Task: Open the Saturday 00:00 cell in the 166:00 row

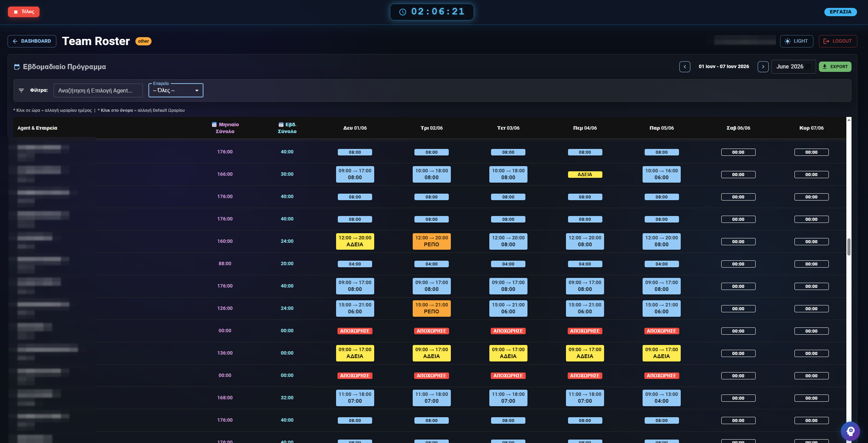Action: click(x=738, y=175)
